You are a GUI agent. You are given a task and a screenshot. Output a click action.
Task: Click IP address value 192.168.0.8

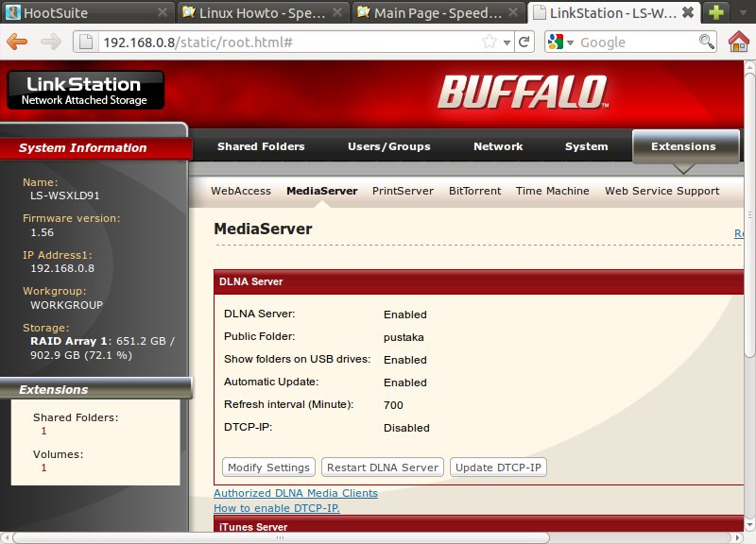(62, 268)
